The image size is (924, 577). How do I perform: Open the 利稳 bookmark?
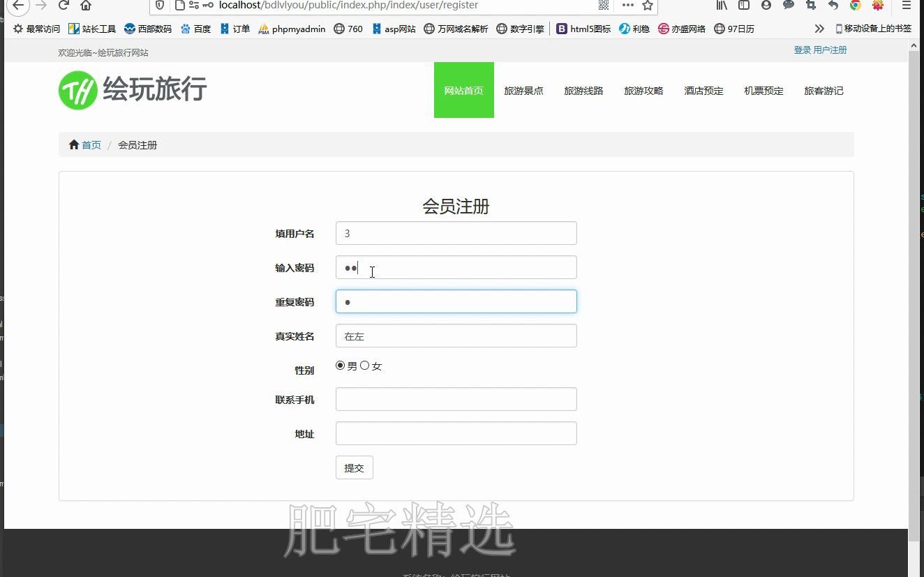point(634,29)
